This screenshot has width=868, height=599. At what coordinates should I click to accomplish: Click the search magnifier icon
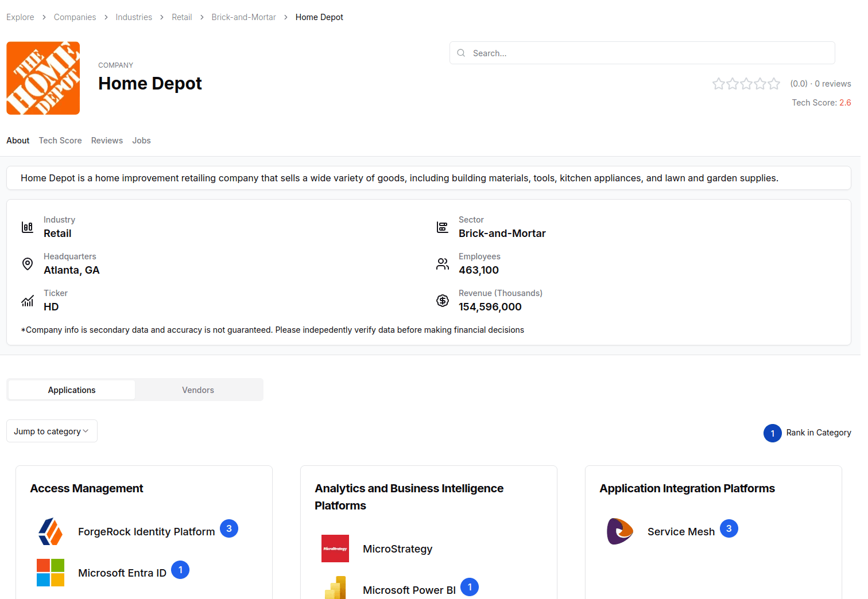[x=461, y=53]
